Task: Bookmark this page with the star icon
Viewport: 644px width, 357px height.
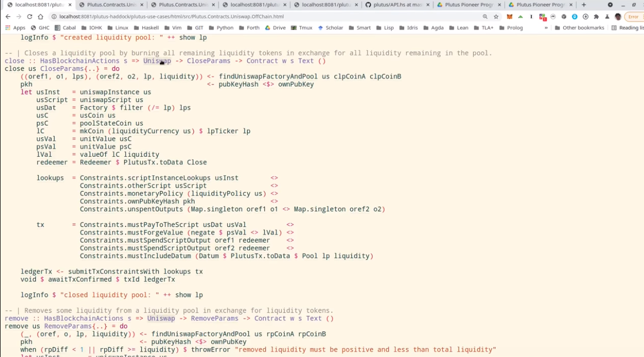Action: [x=496, y=17]
